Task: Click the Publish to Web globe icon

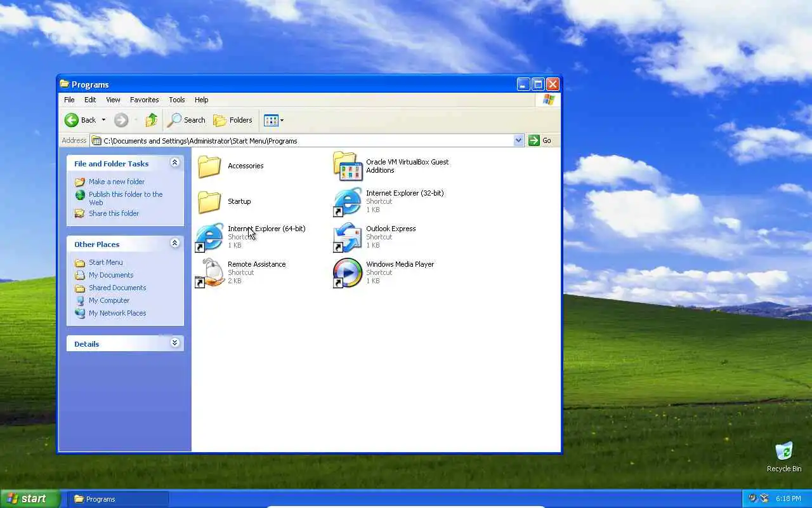Action: (80, 195)
